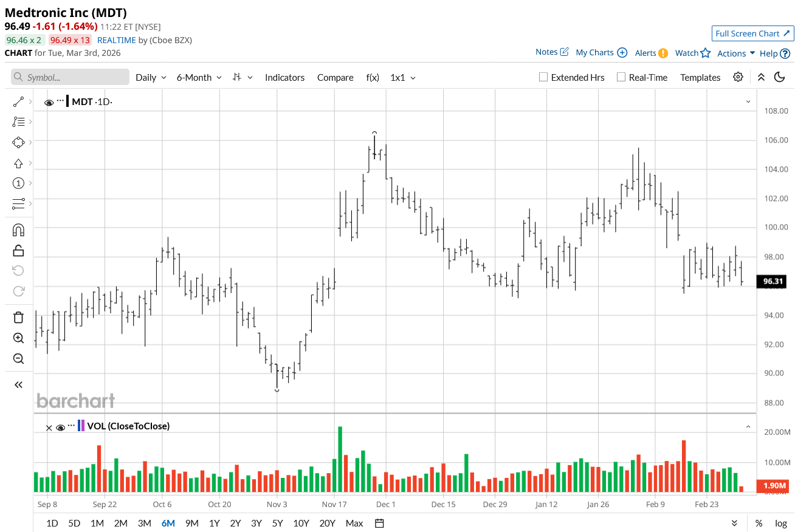
Task: Enable the Extended Hrs checkbox
Action: 543,77
